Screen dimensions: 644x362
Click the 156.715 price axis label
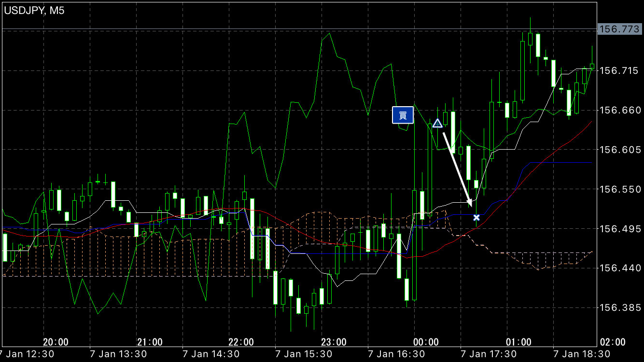[618, 71]
